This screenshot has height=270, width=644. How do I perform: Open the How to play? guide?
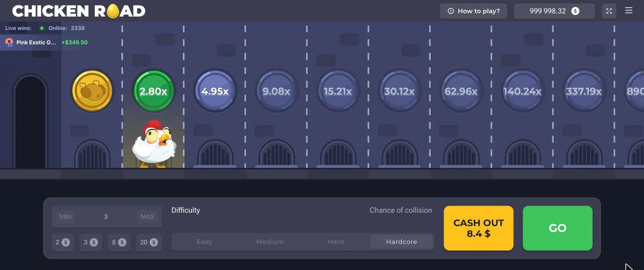click(474, 11)
